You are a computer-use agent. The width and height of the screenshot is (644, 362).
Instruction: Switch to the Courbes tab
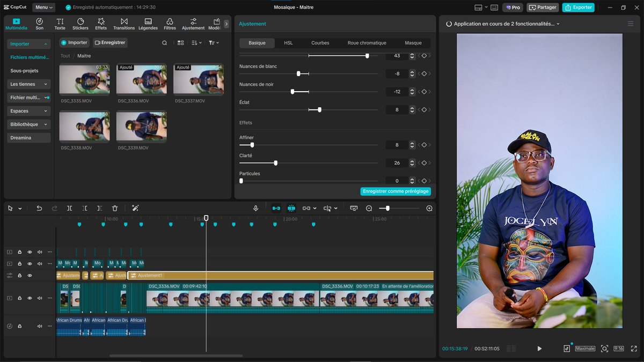[x=320, y=43]
